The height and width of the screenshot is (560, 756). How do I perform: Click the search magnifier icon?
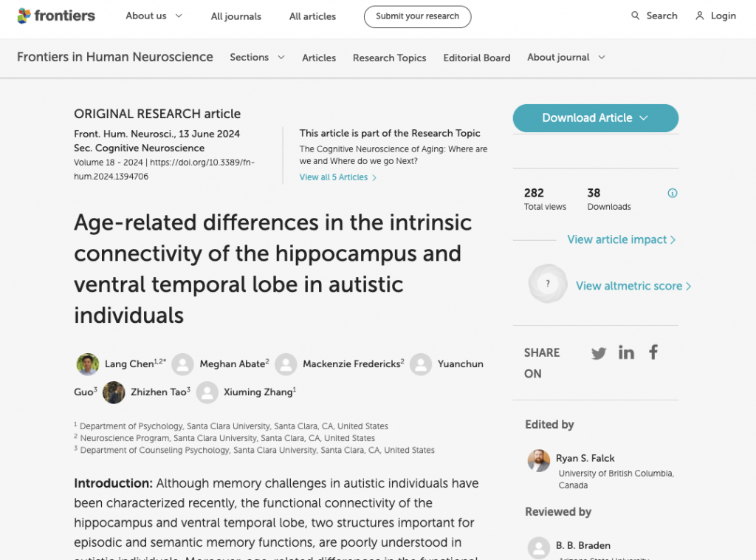pyautogui.click(x=635, y=16)
